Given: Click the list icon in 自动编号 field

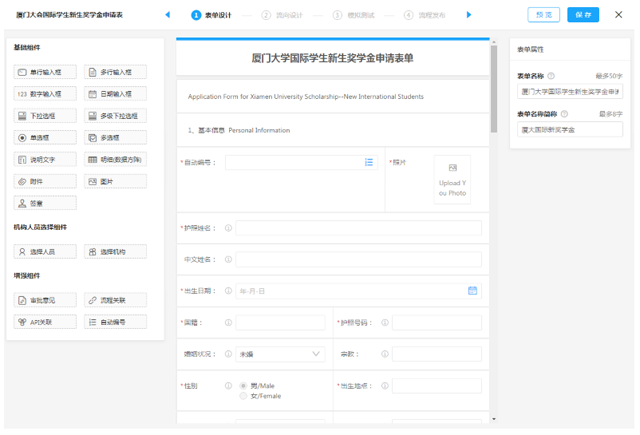Looking at the screenshot, I should click(x=369, y=162).
